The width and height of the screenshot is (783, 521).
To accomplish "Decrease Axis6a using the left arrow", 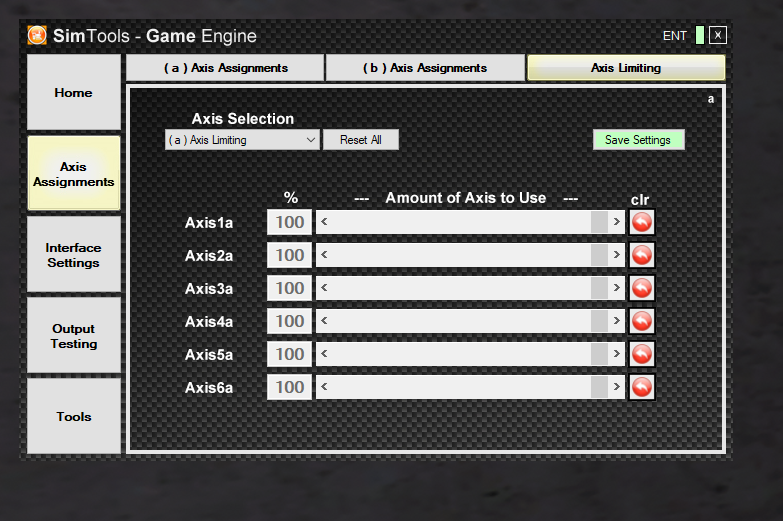I will [x=325, y=387].
